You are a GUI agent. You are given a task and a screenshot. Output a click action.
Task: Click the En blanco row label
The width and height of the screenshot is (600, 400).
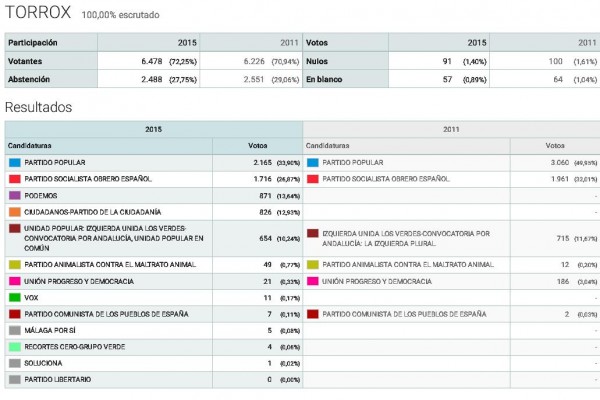pos(324,79)
